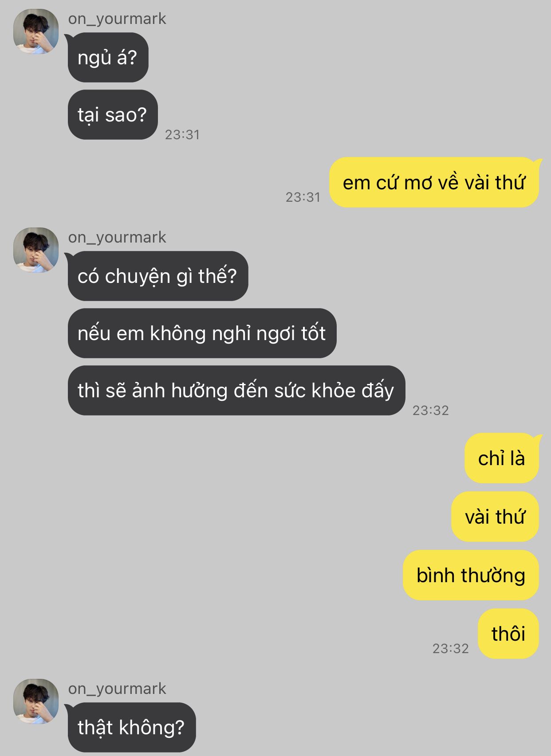Tap the bottom on_yourmark profile avatar

[36, 701]
